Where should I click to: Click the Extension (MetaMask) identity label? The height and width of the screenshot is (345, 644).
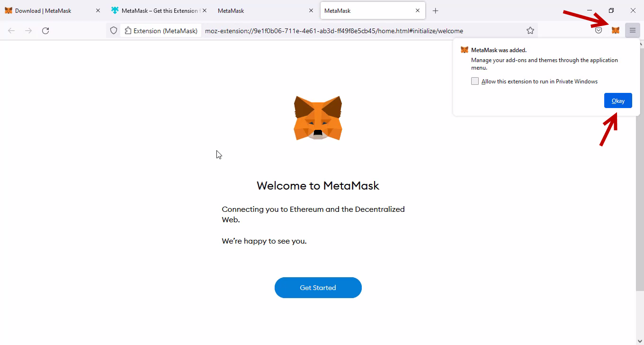click(161, 30)
